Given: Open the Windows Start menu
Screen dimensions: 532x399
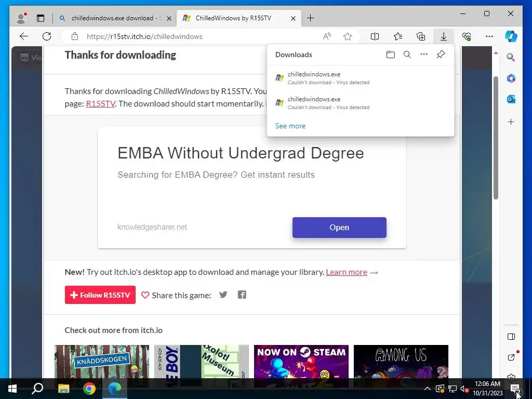Looking at the screenshot, I should pyautogui.click(x=12, y=389).
